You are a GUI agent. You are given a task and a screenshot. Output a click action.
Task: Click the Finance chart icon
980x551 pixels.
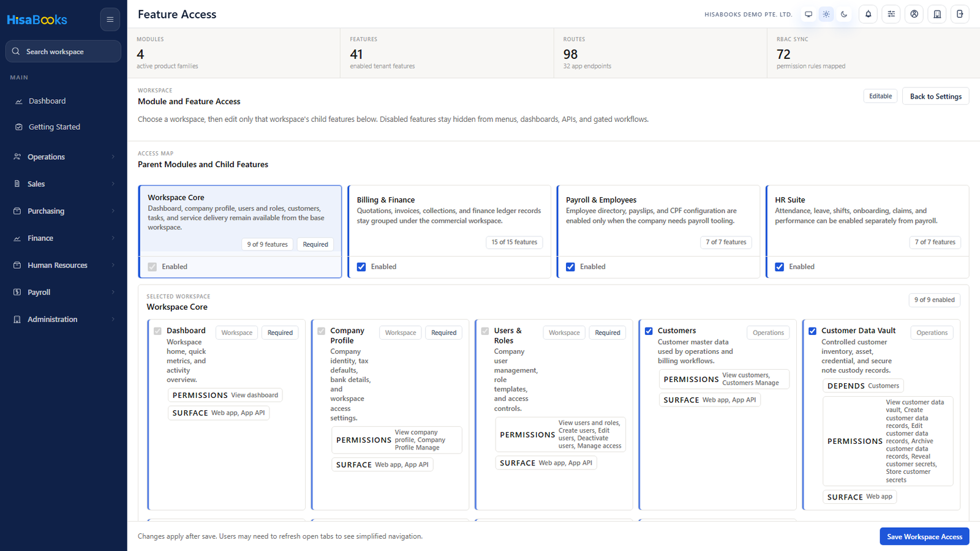[x=17, y=238]
